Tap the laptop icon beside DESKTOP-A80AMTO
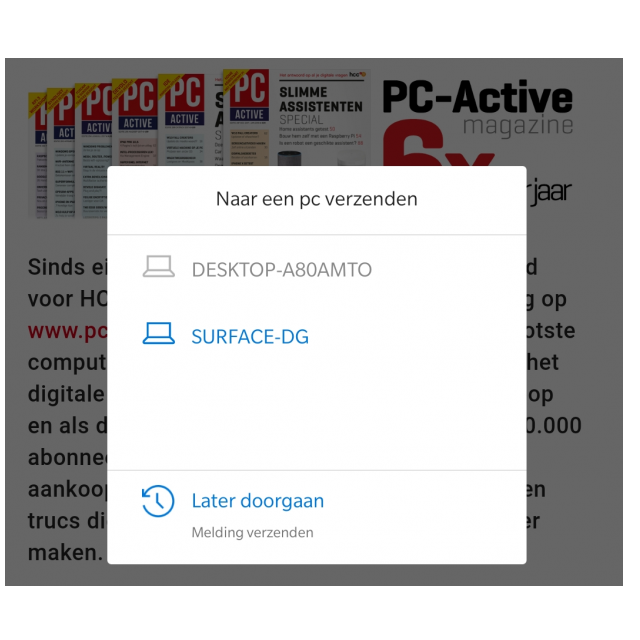Screen dimensions: 640x640 pos(158,267)
